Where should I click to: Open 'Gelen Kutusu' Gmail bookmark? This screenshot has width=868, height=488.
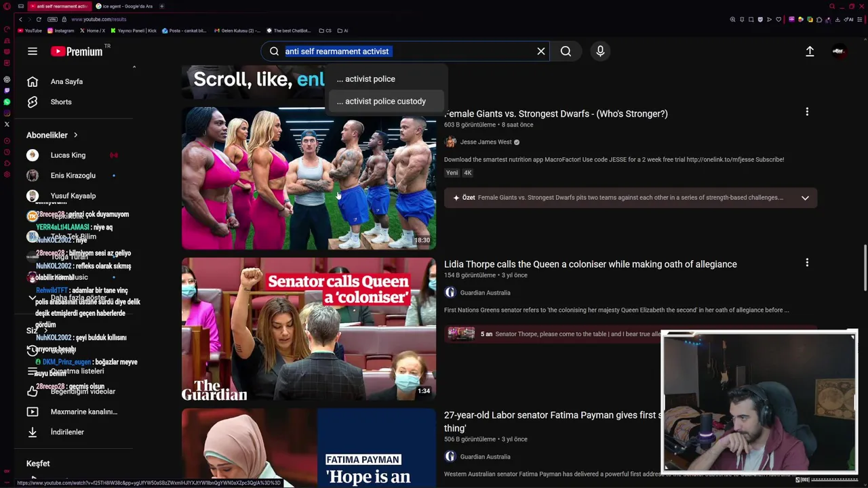(237, 30)
